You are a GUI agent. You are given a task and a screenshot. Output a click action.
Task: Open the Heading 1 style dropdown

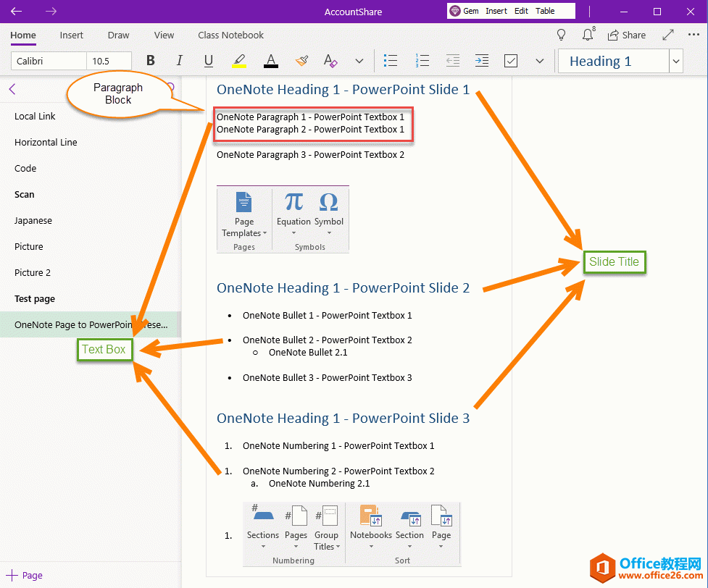[x=675, y=61]
